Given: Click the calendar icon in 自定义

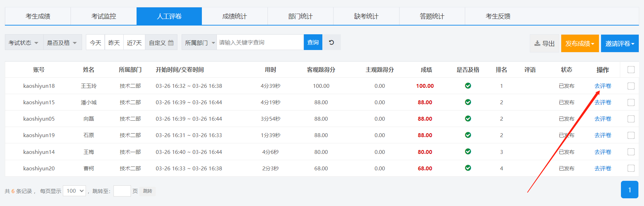Looking at the screenshot, I should point(171,43).
